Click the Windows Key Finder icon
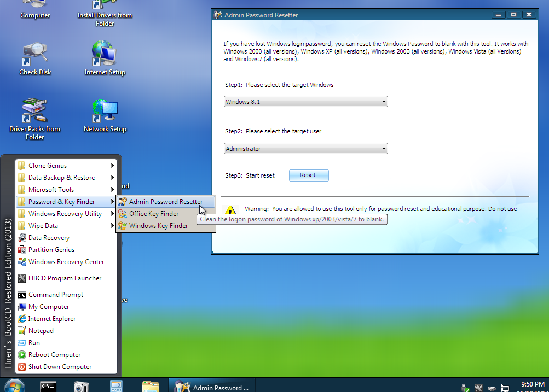This screenshot has height=392, width=549. (122, 226)
